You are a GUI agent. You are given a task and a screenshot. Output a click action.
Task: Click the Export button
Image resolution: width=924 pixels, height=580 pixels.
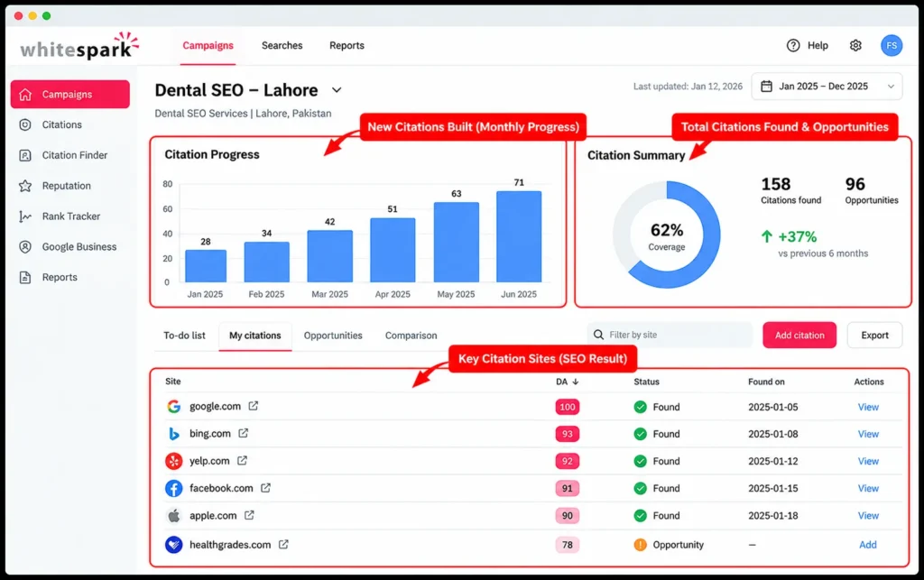(x=874, y=335)
